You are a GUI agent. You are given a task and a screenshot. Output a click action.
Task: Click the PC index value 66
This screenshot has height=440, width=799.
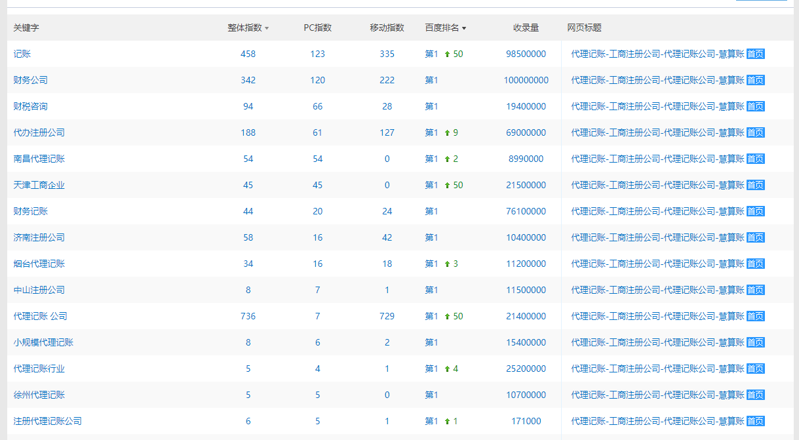(317, 107)
